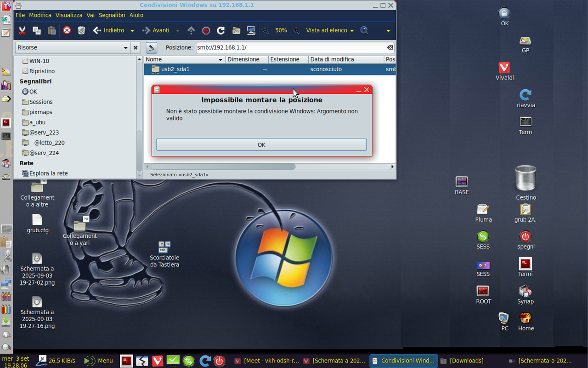Zoom out with the minus magnifier
Screen dimensions: 588x368
pyautogui.click(x=266, y=30)
